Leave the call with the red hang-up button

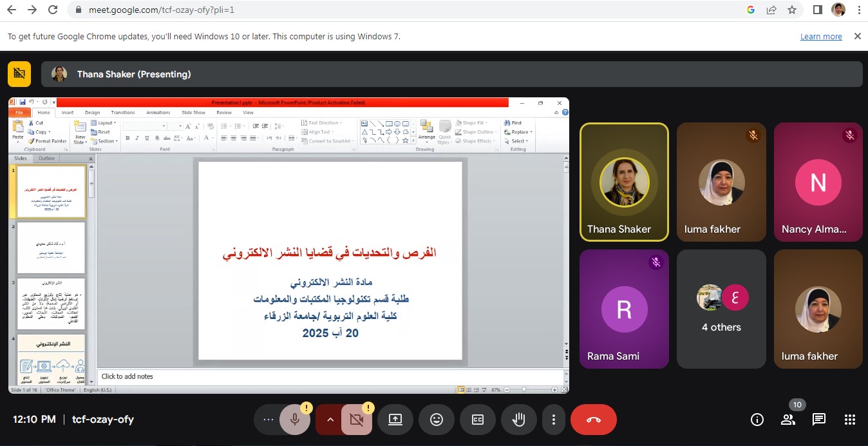593,420
